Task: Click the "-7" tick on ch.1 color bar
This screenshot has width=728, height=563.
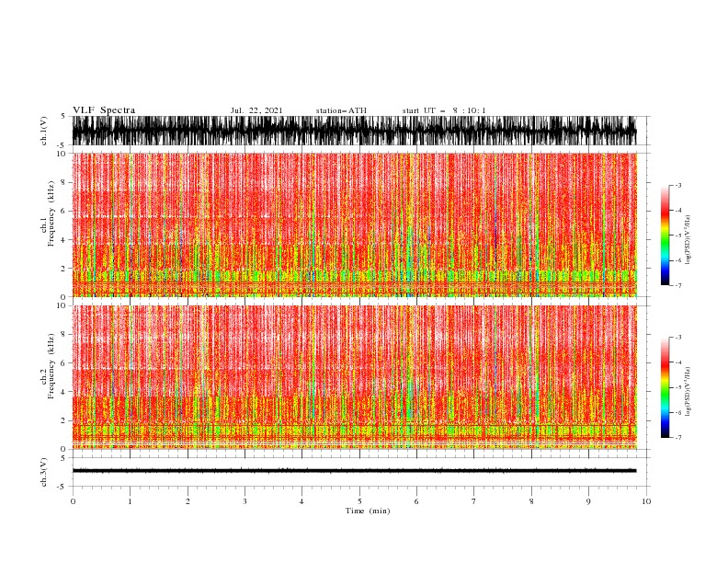Action: point(678,285)
